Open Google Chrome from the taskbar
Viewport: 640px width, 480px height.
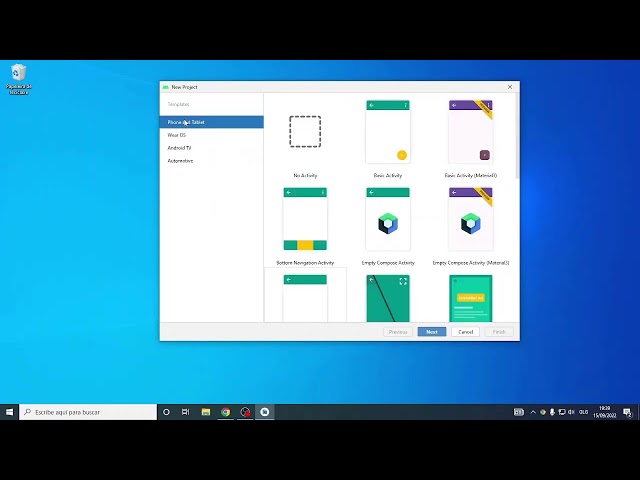click(x=225, y=412)
